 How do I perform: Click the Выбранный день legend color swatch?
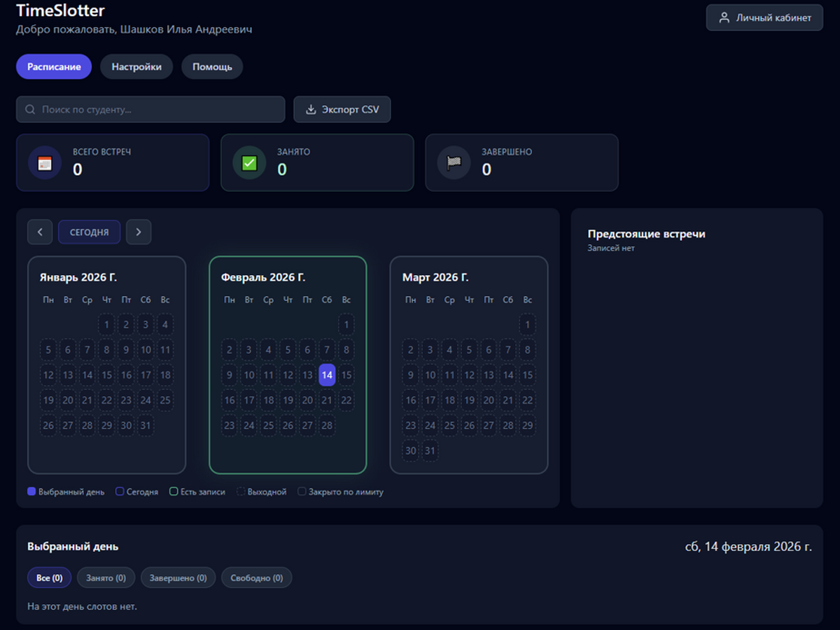31,492
